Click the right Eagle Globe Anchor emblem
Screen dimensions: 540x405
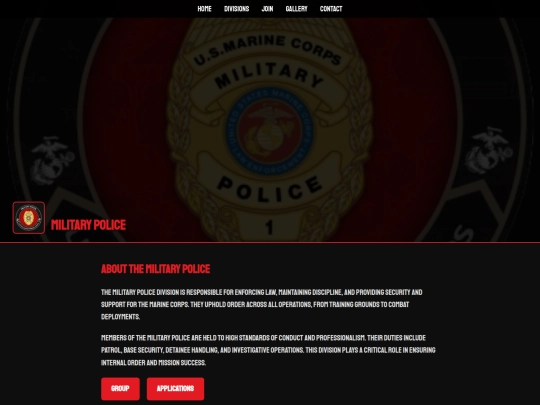[x=488, y=152]
